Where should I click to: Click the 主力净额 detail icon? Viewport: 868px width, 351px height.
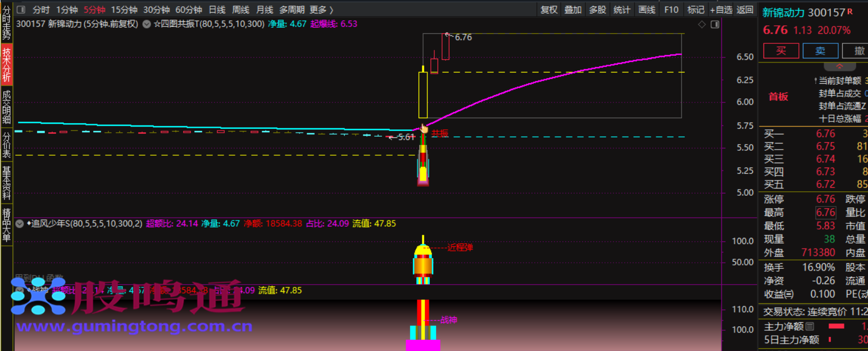pos(810,326)
